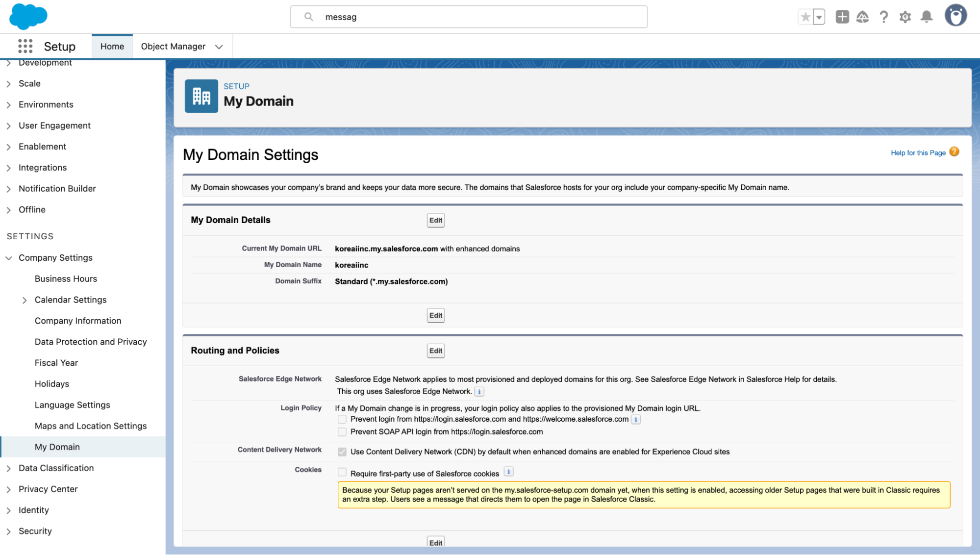980x555 pixels.
Task: Check Prevent SOAP API login option
Action: (342, 432)
